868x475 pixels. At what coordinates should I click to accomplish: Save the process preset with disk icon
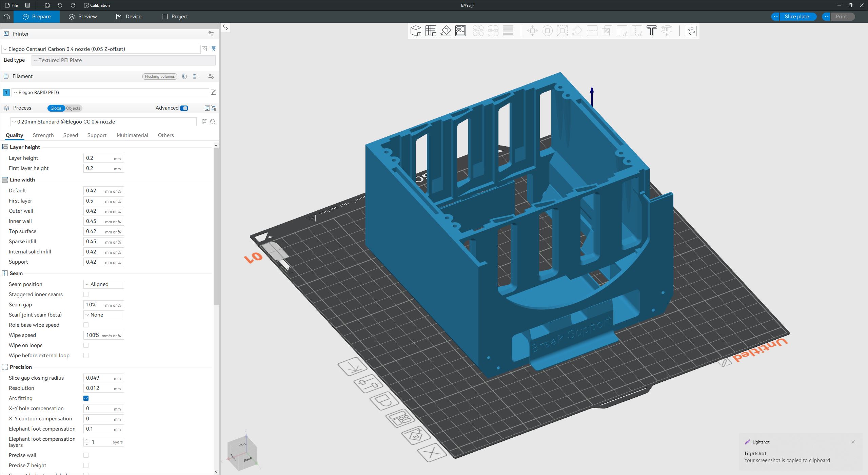click(204, 122)
